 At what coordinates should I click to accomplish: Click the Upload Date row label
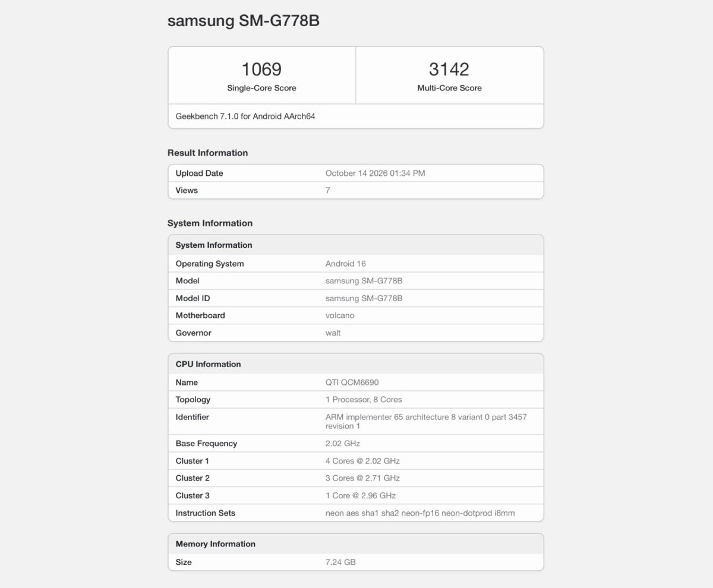(200, 173)
